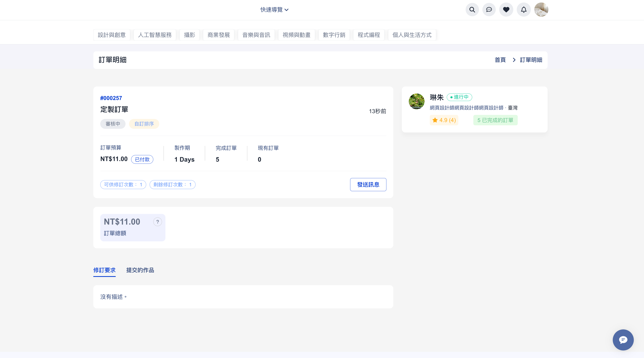
Task: Click the 發送訊息 button
Action: pos(368,185)
